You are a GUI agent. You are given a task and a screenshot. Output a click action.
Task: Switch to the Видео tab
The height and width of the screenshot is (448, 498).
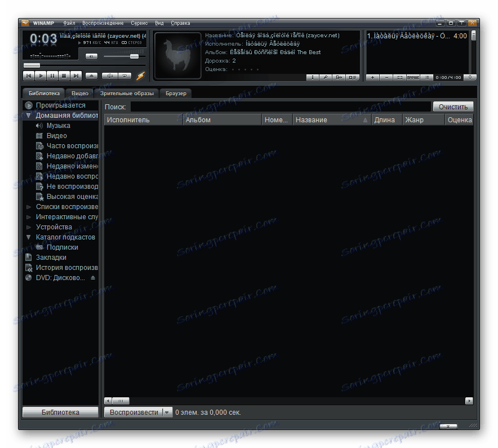click(80, 94)
